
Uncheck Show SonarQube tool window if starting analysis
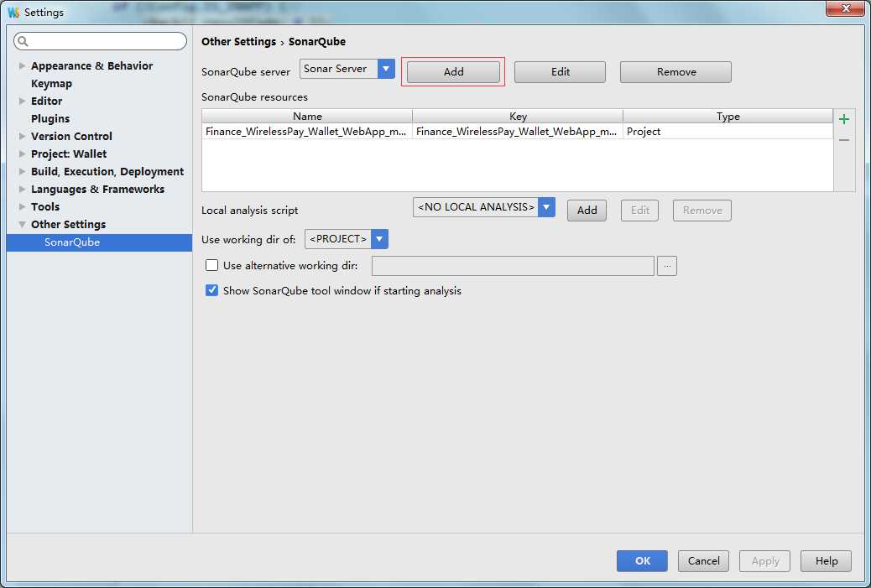211,290
